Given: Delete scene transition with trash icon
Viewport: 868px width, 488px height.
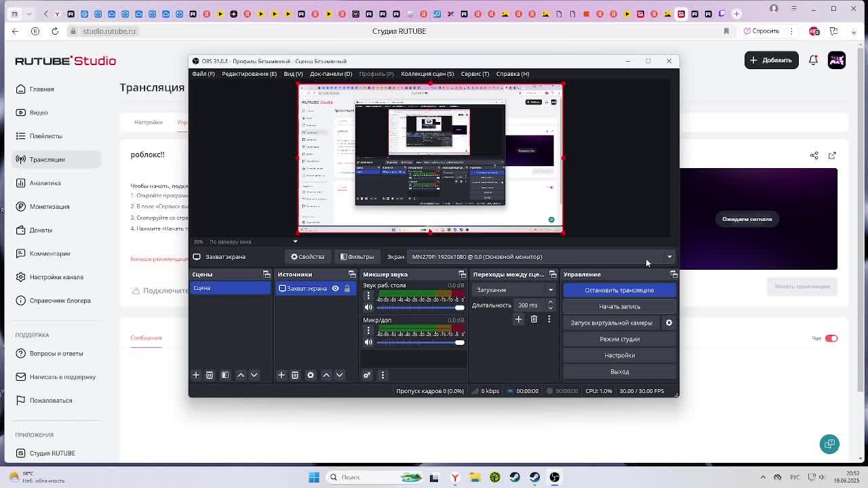Looking at the screenshot, I should point(534,319).
